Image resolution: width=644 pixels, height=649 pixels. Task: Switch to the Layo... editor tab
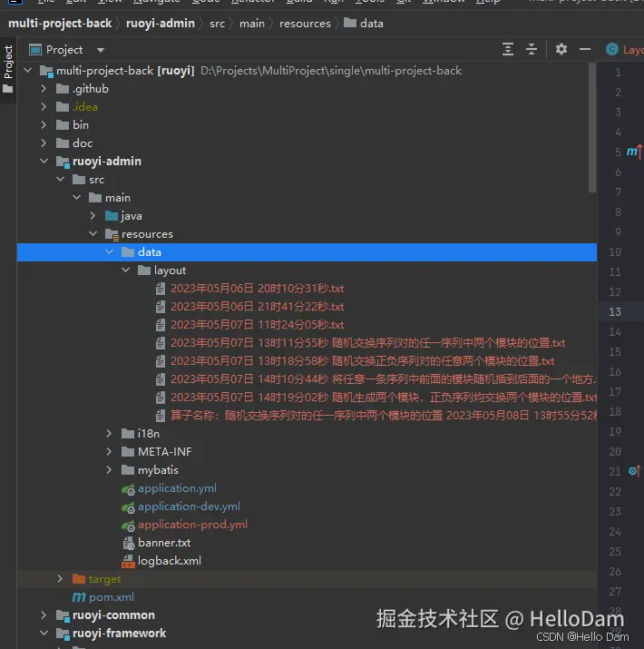click(625, 50)
